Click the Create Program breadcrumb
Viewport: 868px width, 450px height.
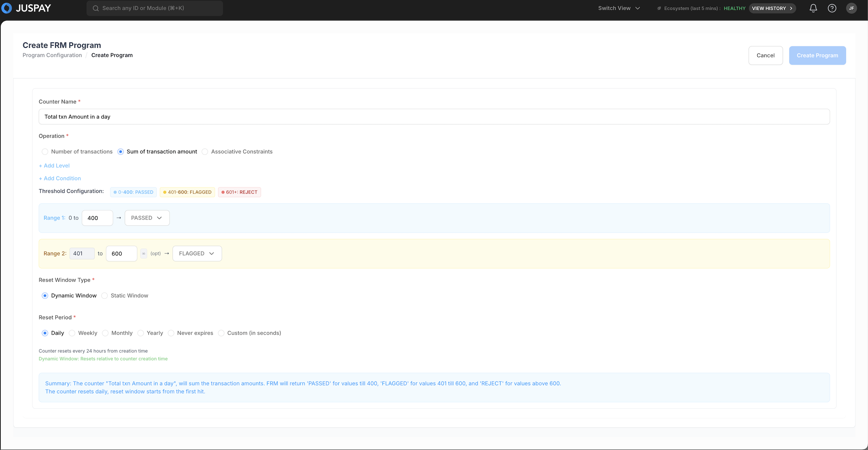(x=112, y=55)
